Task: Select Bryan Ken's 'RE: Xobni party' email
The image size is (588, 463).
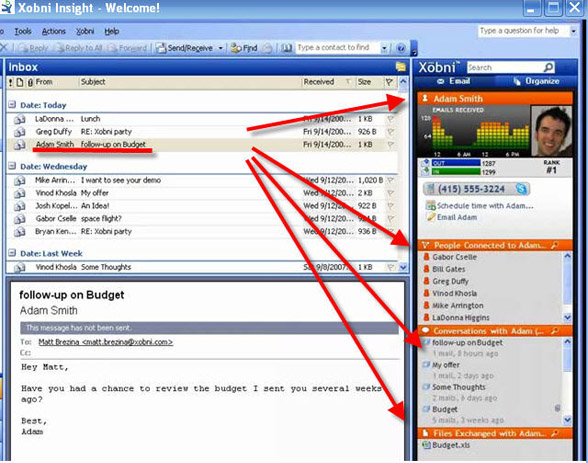Action: click(202, 231)
